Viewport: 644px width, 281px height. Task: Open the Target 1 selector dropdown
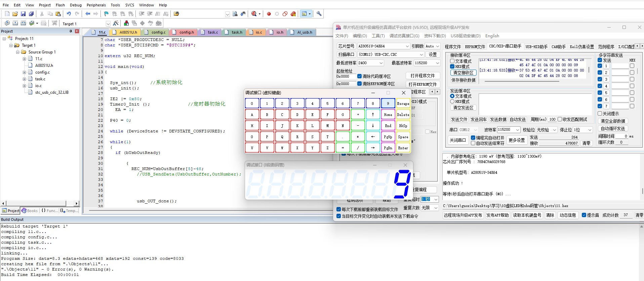pyautogui.click(x=108, y=24)
